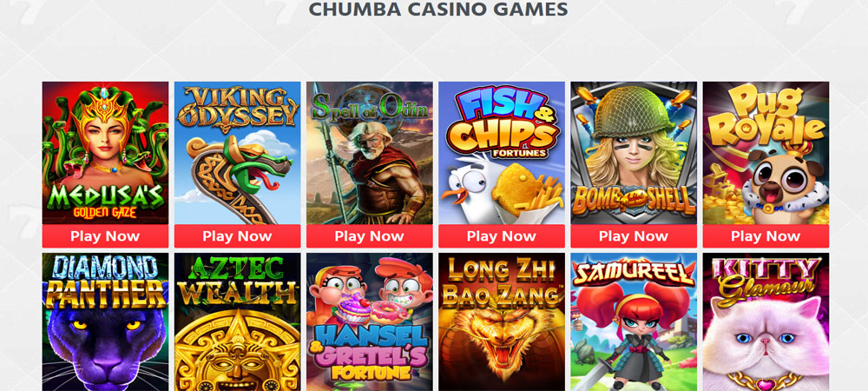Select the Long Zhi Bao Zang game
The height and width of the screenshot is (391, 868).
tap(502, 322)
